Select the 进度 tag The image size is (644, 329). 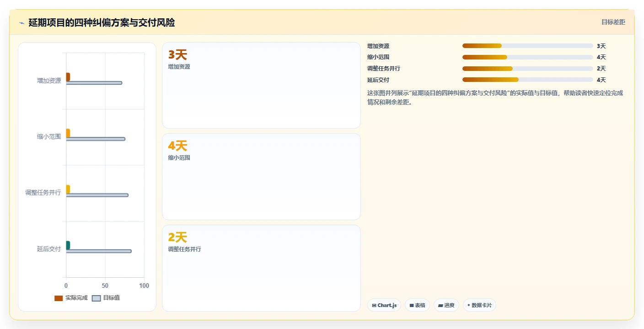(x=446, y=305)
